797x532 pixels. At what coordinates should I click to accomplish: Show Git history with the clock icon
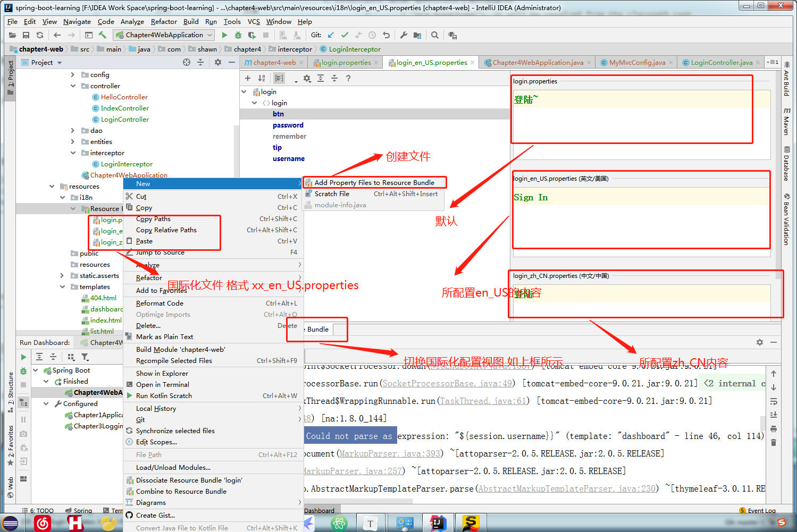[372, 35]
